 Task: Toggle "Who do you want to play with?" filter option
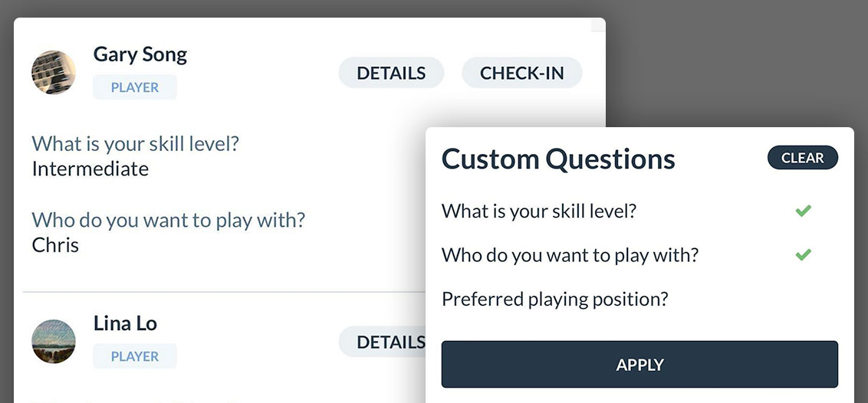tap(570, 255)
